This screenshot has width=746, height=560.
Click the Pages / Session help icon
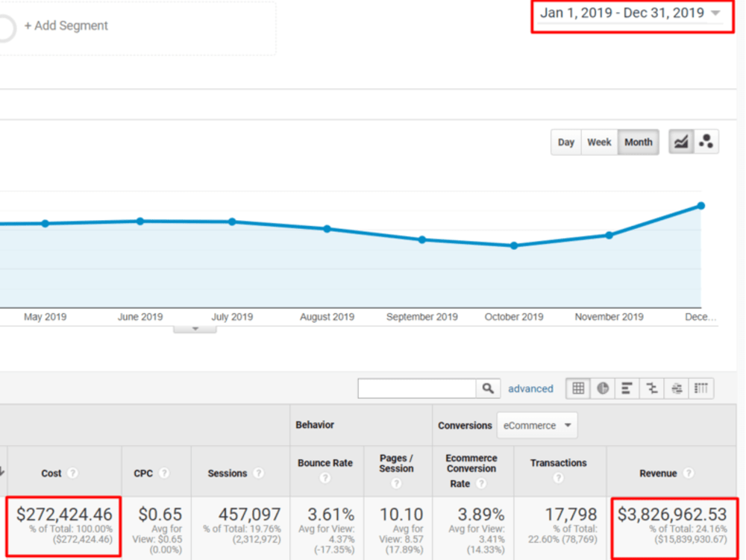point(396,483)
